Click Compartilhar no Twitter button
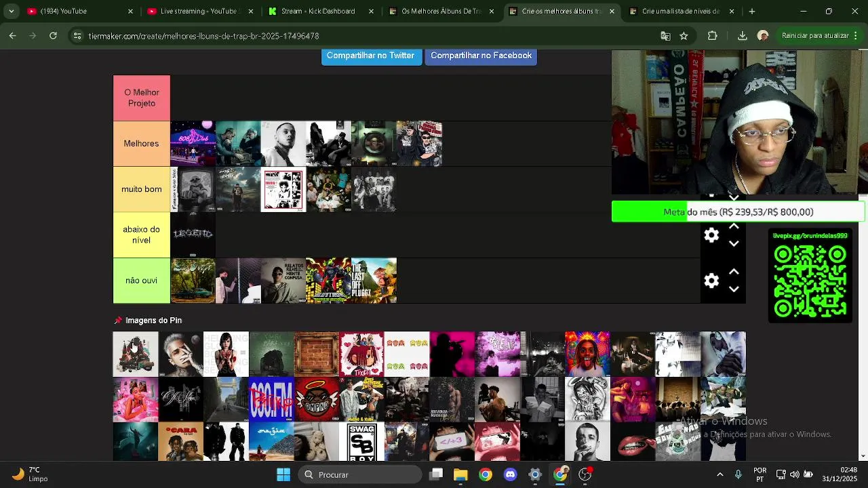868x488 pixels. [x=370, y=56]
